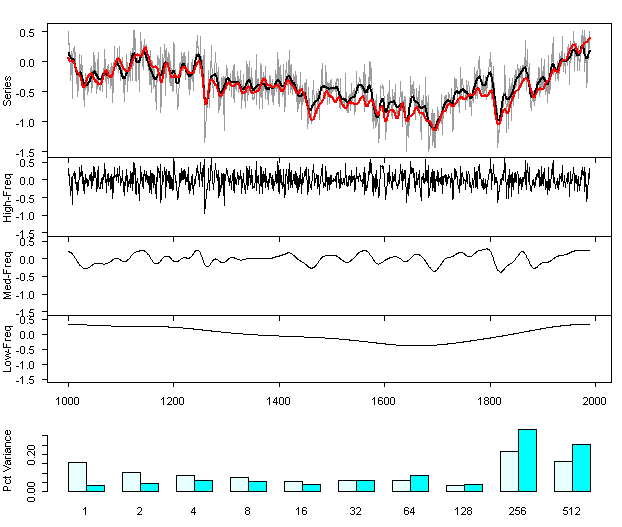Screen dimensions: 622x527
Task: Click the 'Low-Freq' y-axis label
Action: 8,351
